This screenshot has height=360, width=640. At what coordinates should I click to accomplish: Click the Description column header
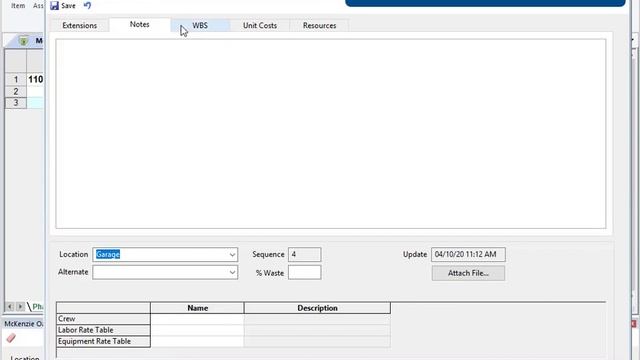(317, 308)
